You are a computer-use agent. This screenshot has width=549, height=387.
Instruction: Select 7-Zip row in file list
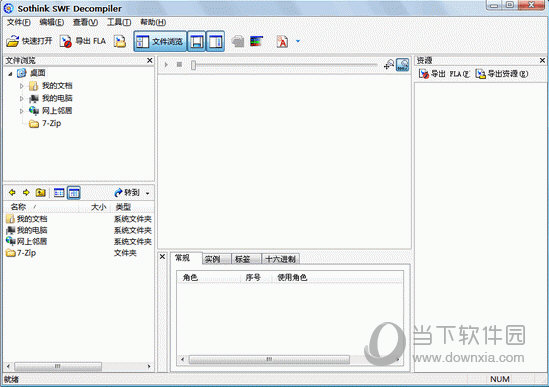click(79, 253)
